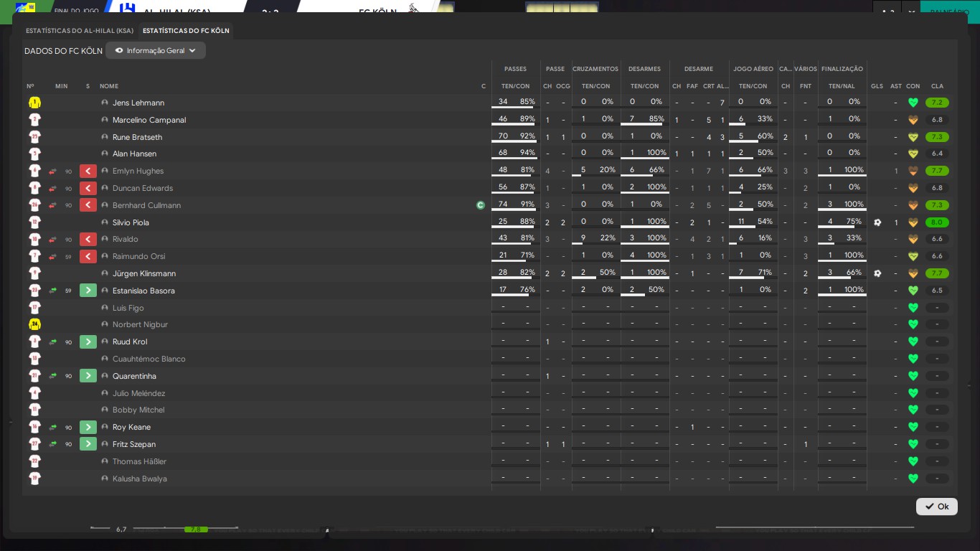This screenshot has width=980, height=551.
Task: Click the Al-Hilal club badge in the top bar
Action: pos(126,9)
